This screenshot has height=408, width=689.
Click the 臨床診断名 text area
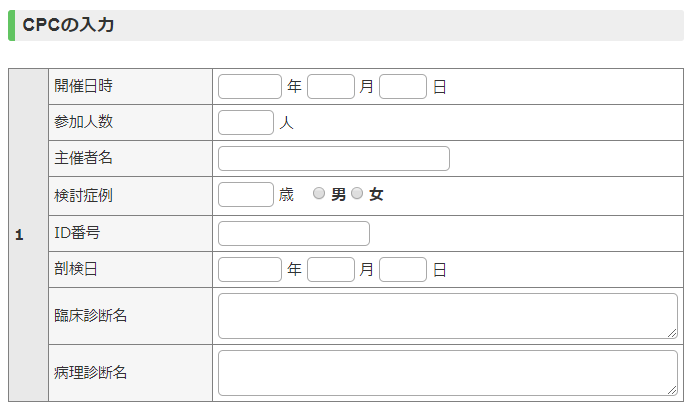pos(448,316)
